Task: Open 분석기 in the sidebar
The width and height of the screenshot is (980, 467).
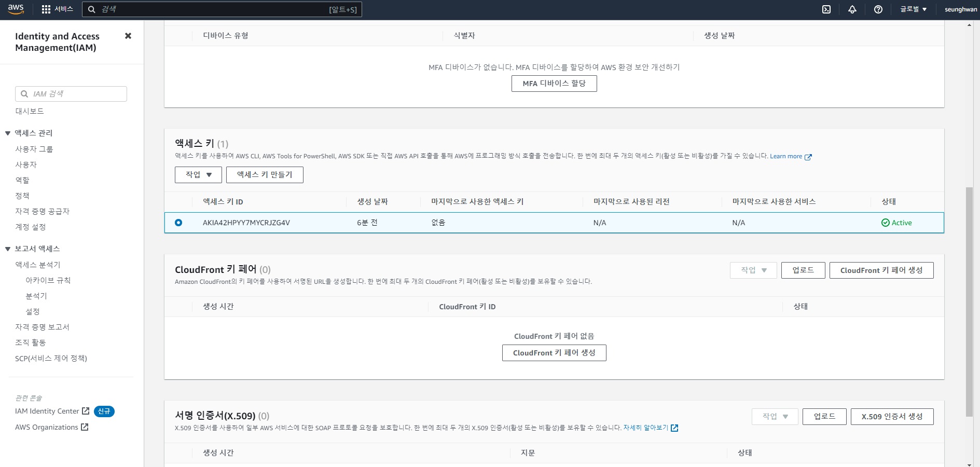Action: click(x=36, y=296)
